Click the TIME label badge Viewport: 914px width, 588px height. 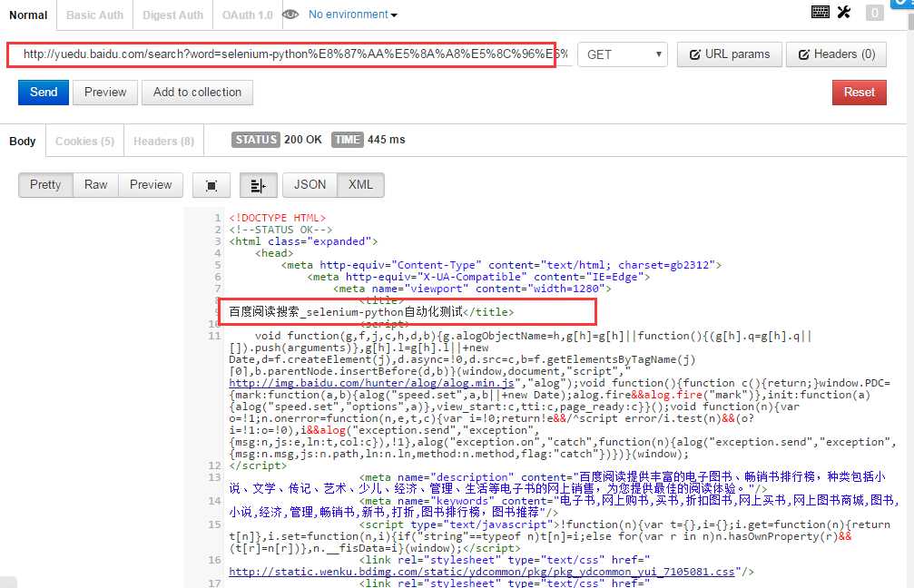coord(348,140)
